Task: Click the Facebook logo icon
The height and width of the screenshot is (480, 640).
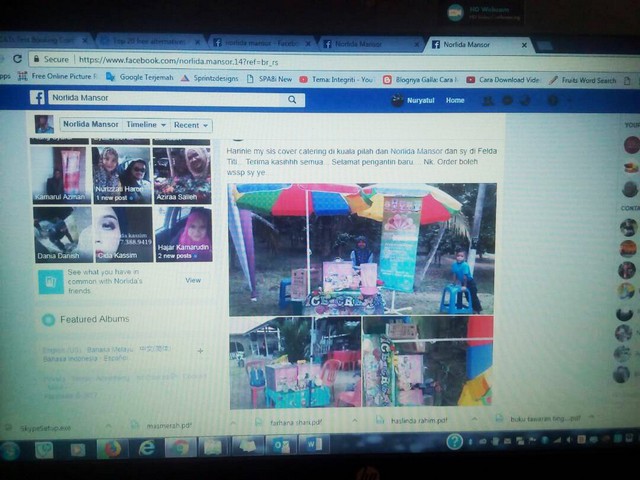Action: click(37, 98)
